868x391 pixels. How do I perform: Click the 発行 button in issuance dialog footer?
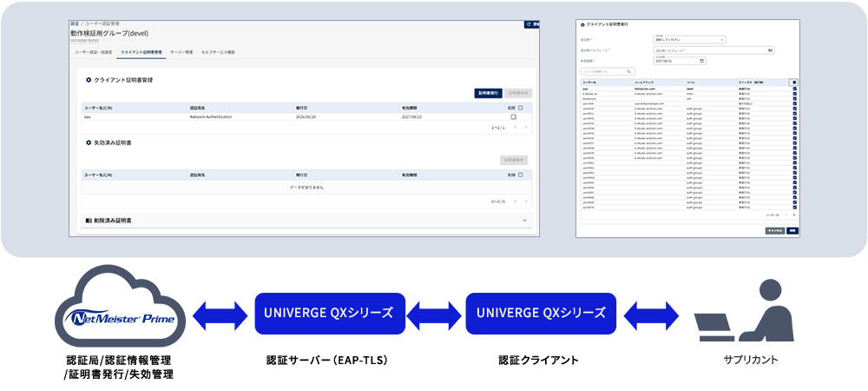click(792, 230)
